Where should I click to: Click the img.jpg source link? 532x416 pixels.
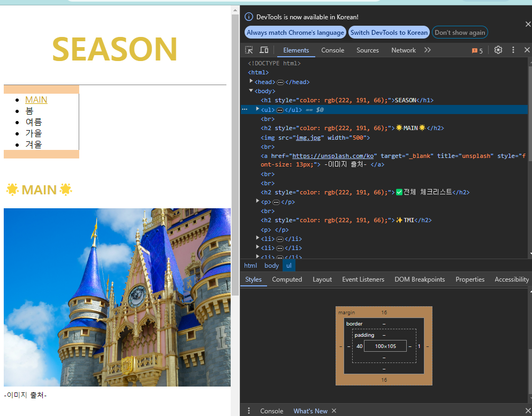(x=308, y=138)
